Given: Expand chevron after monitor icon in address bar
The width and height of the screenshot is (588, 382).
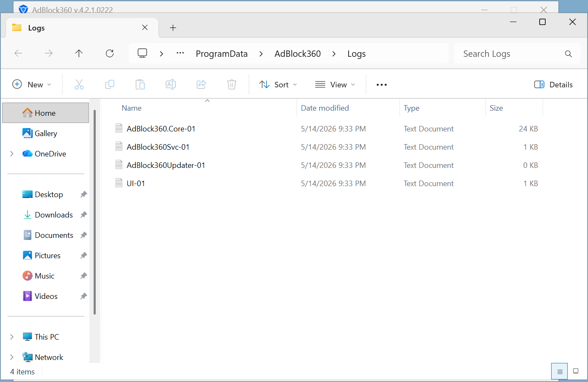Looking at the screenshot, I should 161,54.
